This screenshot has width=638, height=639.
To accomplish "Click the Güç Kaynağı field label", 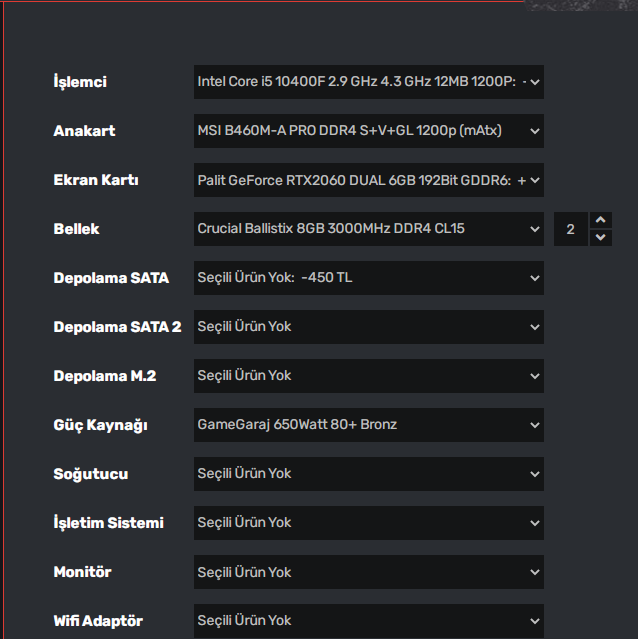I will click(100, 425).
